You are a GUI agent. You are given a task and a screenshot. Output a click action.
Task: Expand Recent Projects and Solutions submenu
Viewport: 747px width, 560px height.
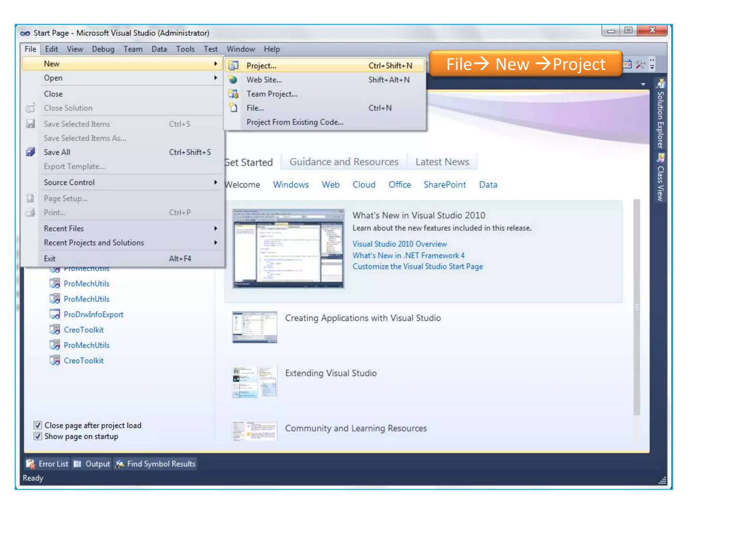pyautogui.click(x=216, y=242)
